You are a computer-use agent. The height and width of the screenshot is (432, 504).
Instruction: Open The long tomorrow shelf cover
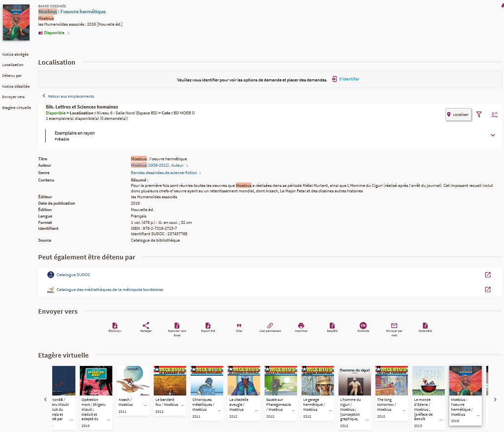point(392,381)
